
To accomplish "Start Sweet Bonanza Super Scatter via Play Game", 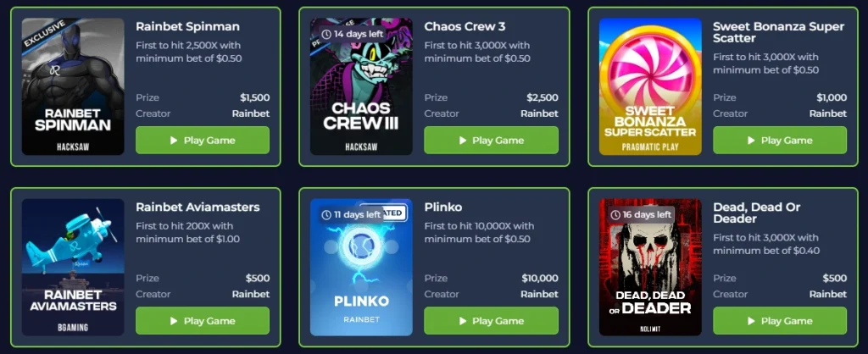I will (780, 141).
